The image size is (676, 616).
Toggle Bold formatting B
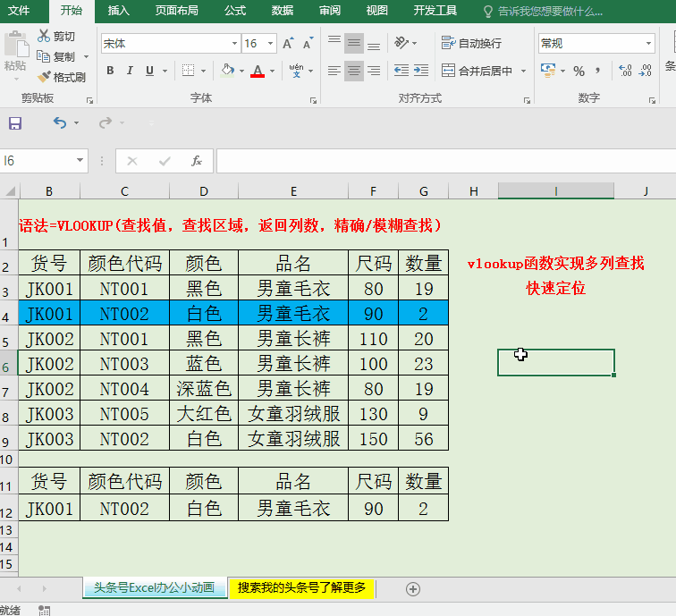click(x=110, y=71)
